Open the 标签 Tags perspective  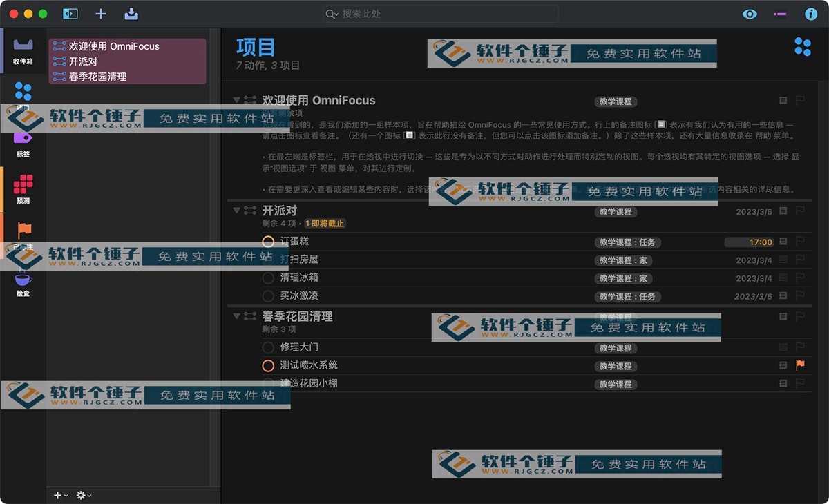[23, 143]
